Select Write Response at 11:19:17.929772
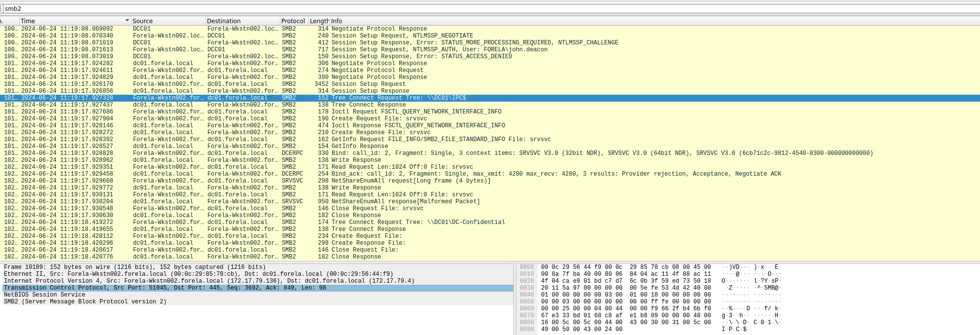Viewport: 980px width, 335px height. coord(490,187)
